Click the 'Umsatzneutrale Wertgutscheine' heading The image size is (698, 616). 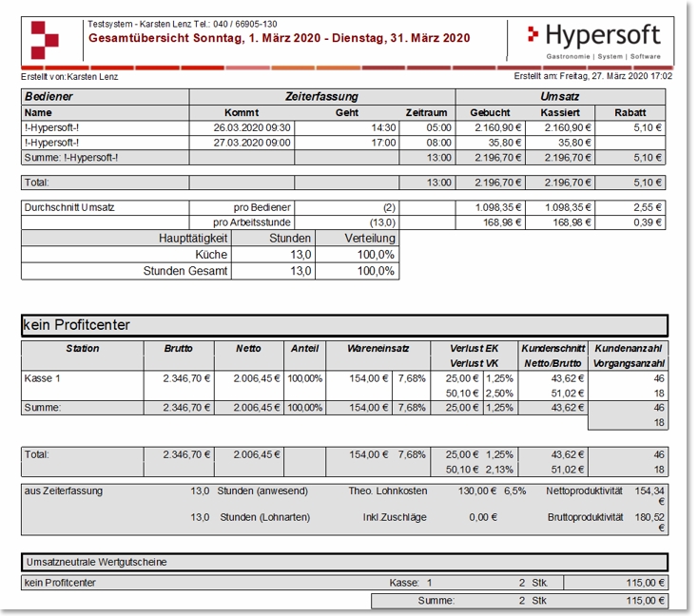tap(96, 562)
